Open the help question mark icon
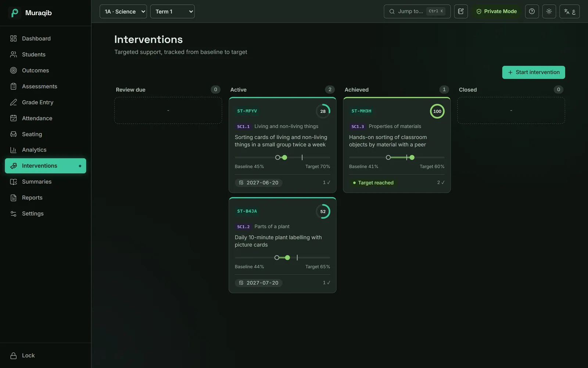The image size is (588, 368). point(532,11)
